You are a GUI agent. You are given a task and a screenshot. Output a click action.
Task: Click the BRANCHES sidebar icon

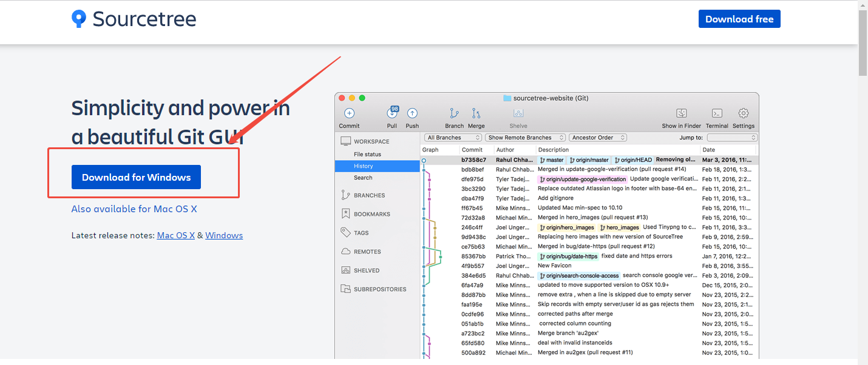click(345, 195)
